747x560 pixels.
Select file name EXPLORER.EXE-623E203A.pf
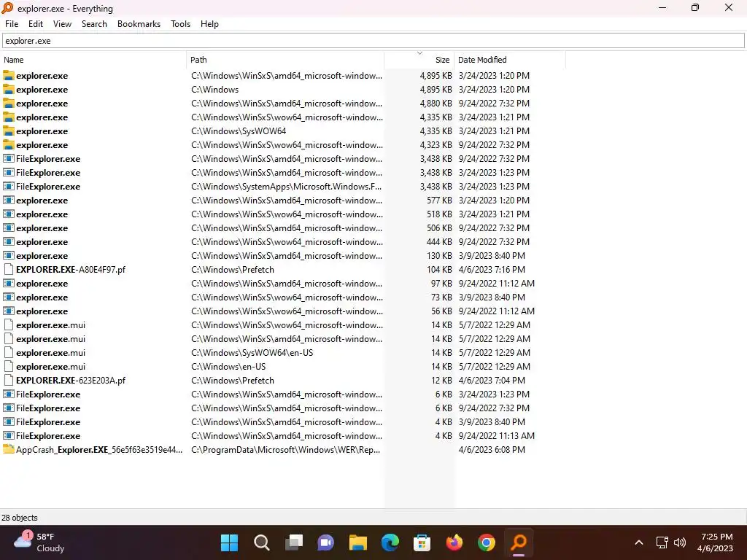71,381
